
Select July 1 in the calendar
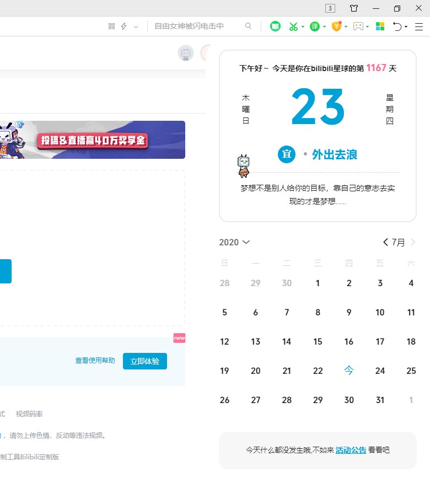[318, 283]
